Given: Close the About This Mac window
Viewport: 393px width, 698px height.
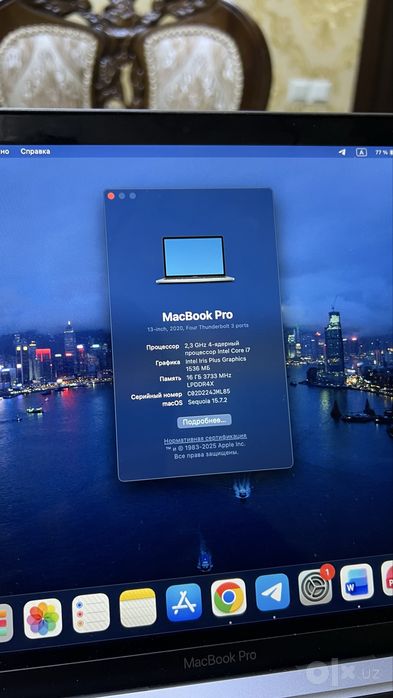Looking at the screenshot, I should tap(111, 196).
